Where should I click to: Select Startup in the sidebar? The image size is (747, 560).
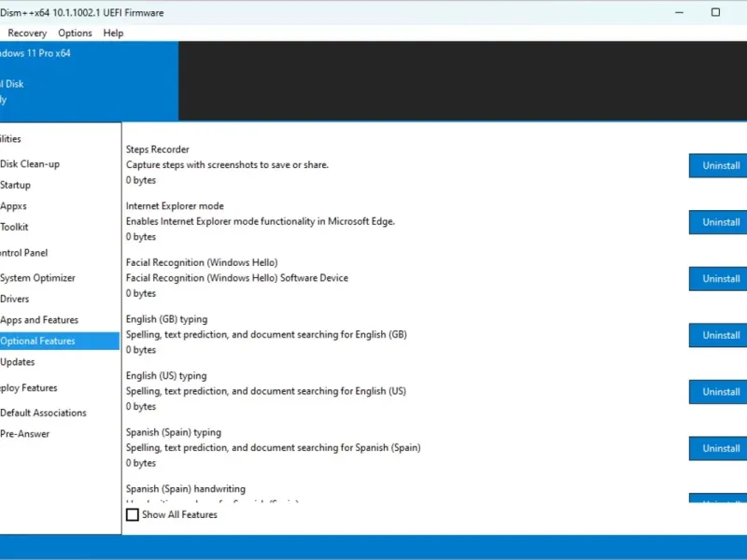tap(15, 185)
